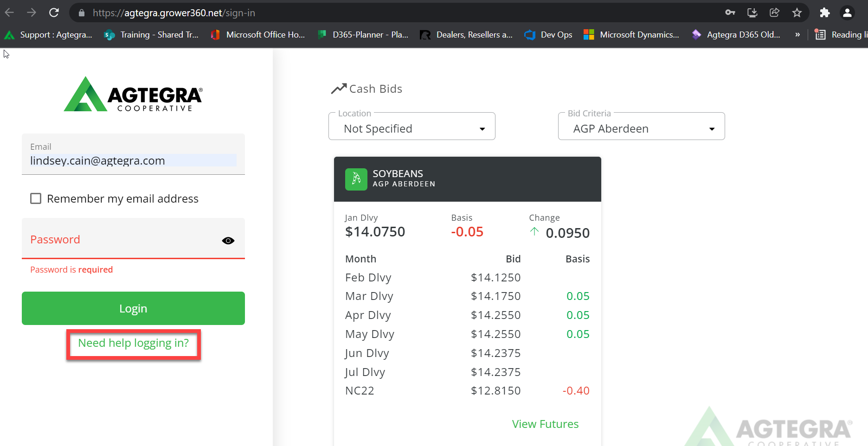Open the Location dropdown
This screenshot has width=868, height=446.
[412, 126]
